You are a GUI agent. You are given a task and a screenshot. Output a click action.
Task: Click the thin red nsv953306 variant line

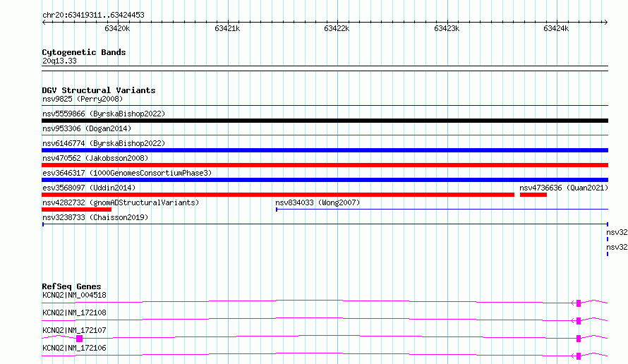pyautogui.click(x=325, y=135)
